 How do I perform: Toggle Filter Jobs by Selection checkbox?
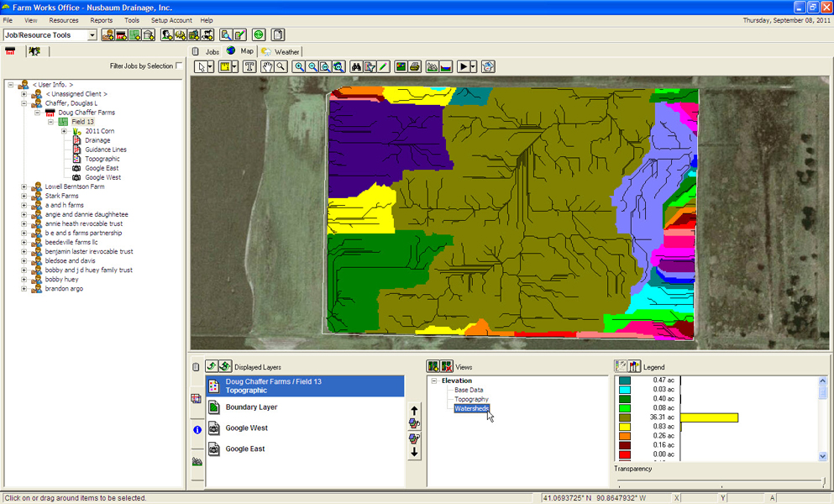tap(178, 66)
